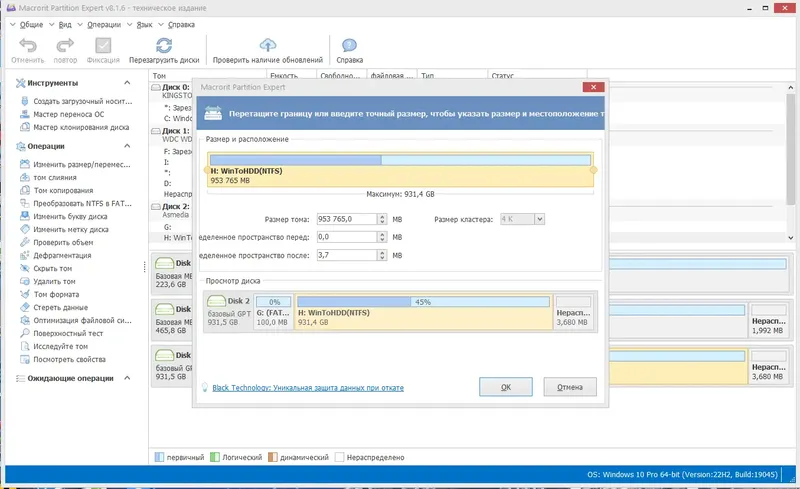
Task: Check for updates cloud icon
Action: 267,45
